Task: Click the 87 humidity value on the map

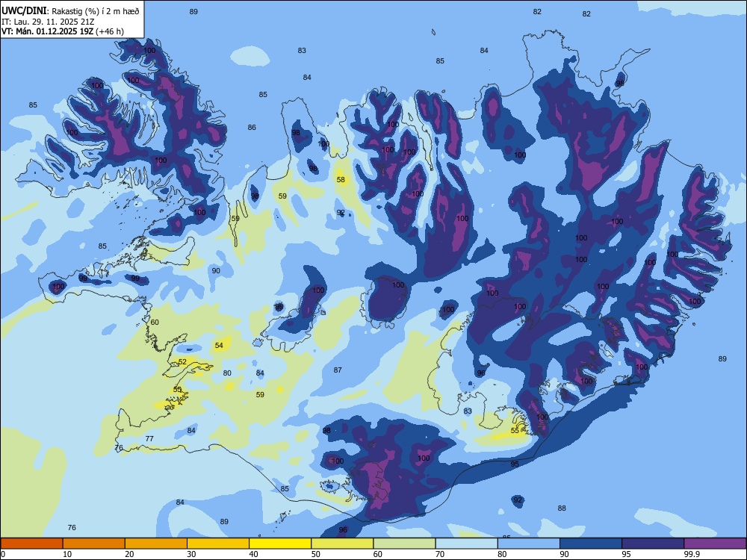Action: coord(338,370)
